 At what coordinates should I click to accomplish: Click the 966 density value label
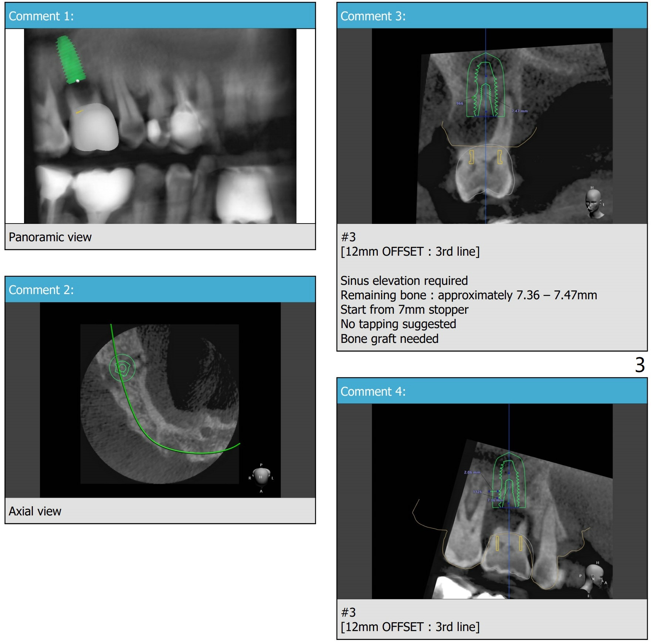[460, 103]
